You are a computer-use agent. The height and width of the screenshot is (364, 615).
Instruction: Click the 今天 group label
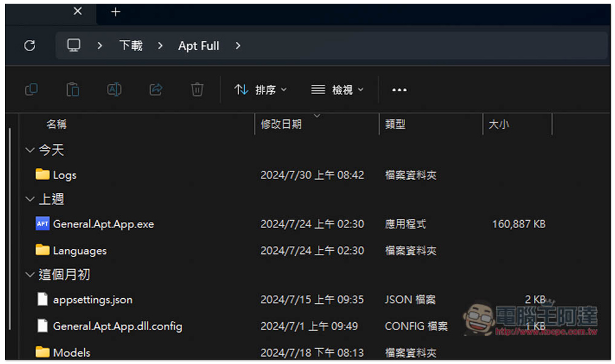52,150
